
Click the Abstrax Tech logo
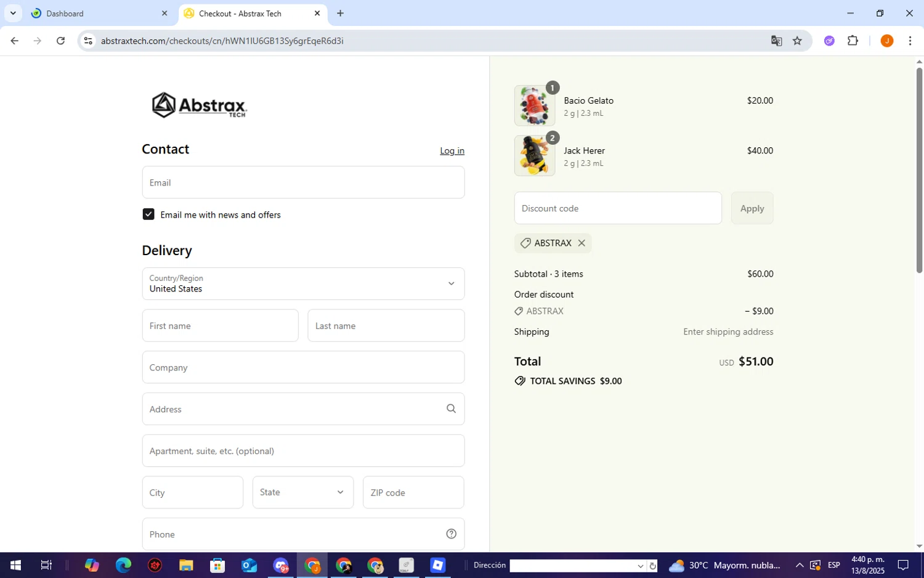(x=199, y=105)
